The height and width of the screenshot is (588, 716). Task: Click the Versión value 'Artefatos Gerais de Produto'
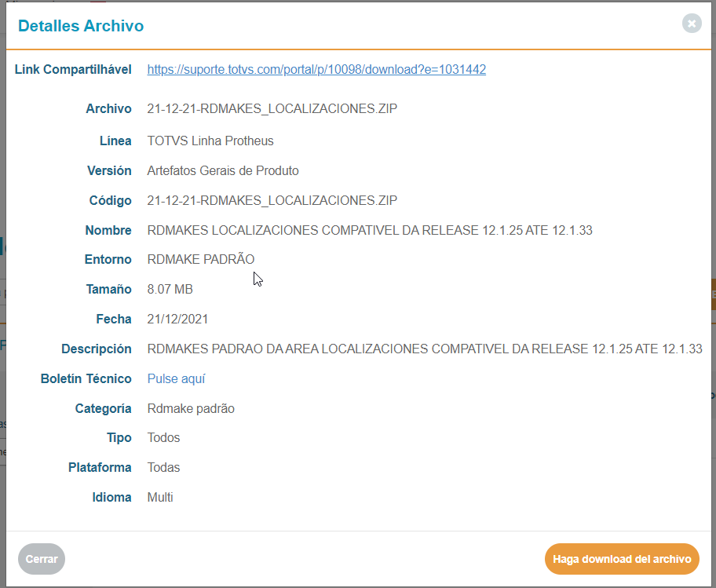click(223, 170)
